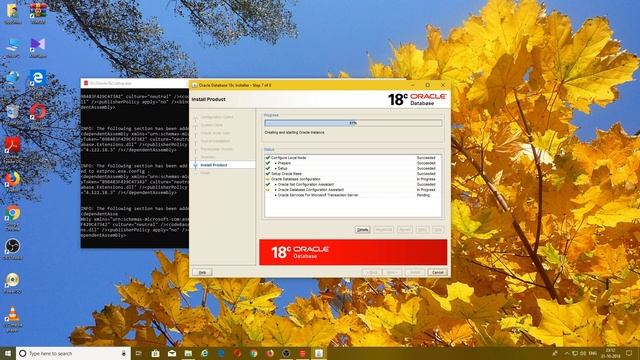The width and height of the screenshot is (640, 360).
Task: Switch to OBS Studio in taskbar
Action: click(286, 353)
